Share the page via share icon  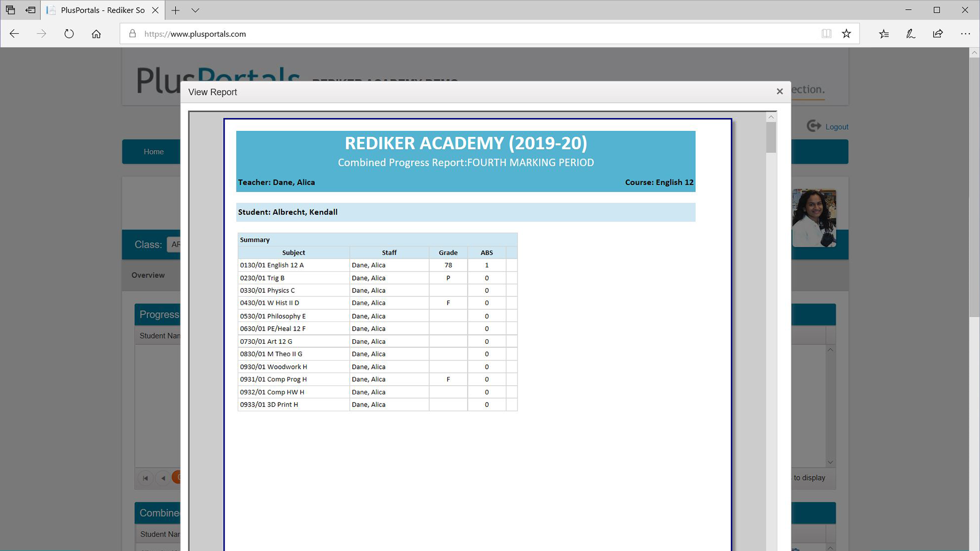[938, 34]
